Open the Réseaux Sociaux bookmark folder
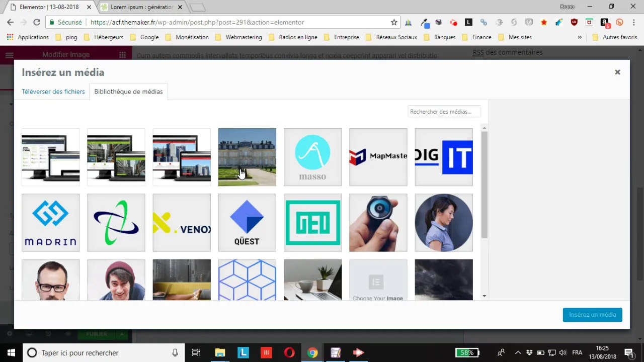This screenshot has height=362, width=644. click(391, 37)
